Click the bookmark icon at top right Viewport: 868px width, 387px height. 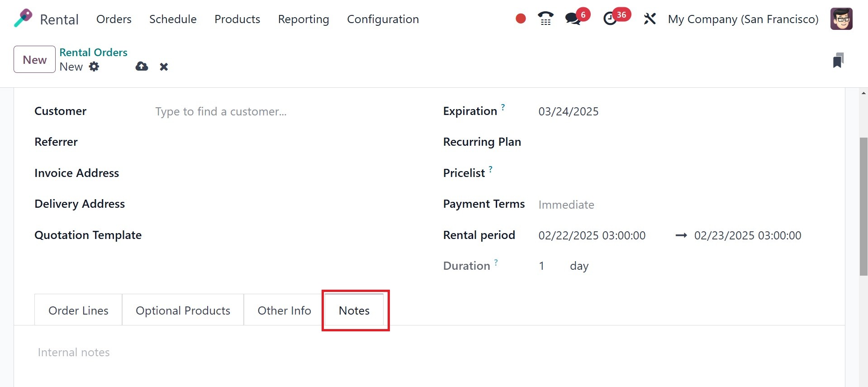[x=838, y=60]
